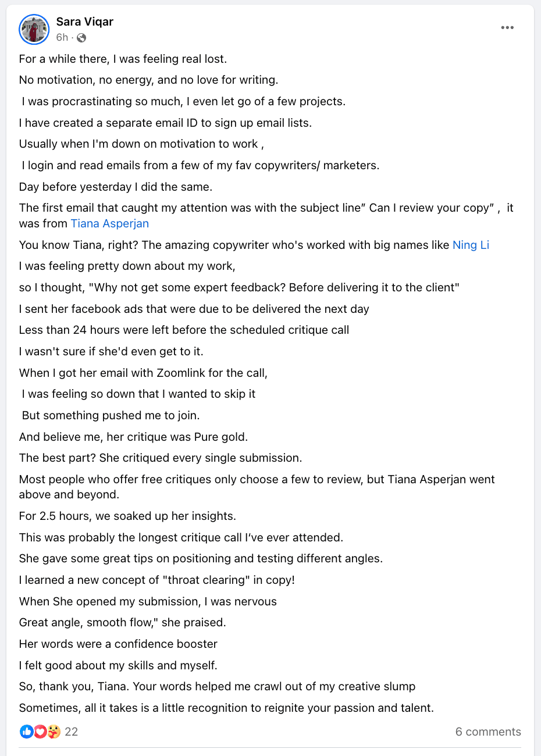Click the final line starting "Sometimes, all it takes"

pyautogui.click(x=226, y=708)
